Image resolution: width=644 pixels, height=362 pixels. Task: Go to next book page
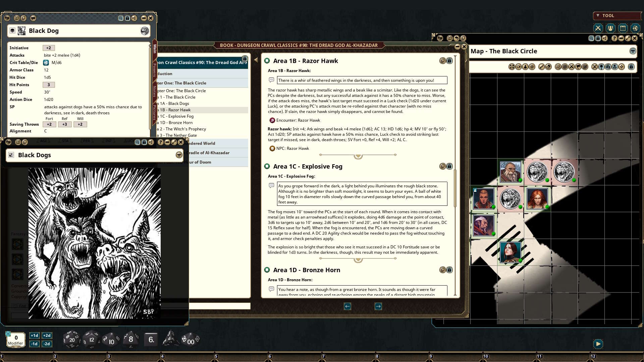coord(378,306)
